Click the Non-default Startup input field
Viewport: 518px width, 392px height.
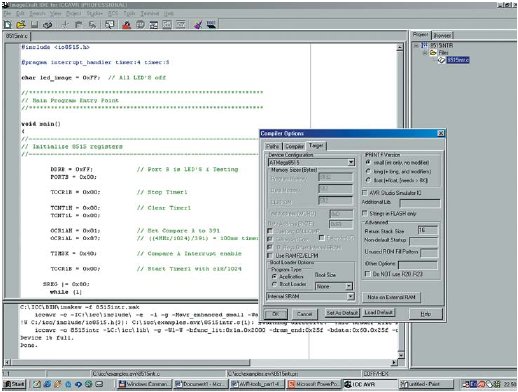click(423, 241)
